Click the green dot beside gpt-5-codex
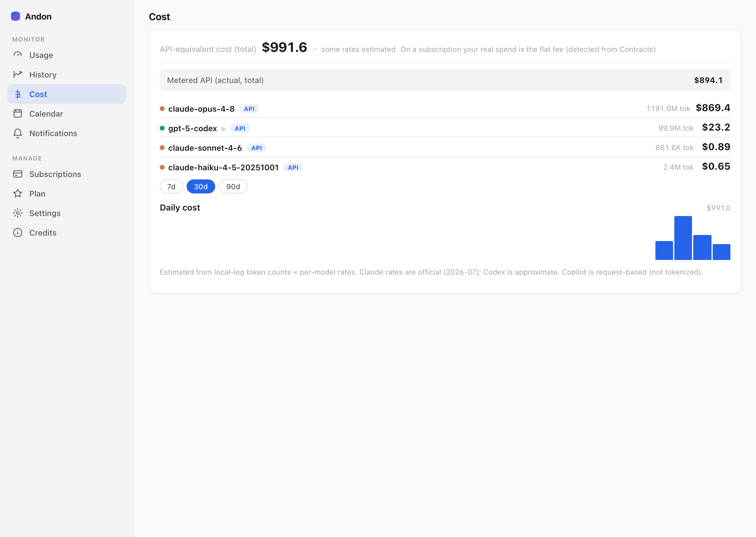Viewport: 756px width, 537px height. pos(162,128)
